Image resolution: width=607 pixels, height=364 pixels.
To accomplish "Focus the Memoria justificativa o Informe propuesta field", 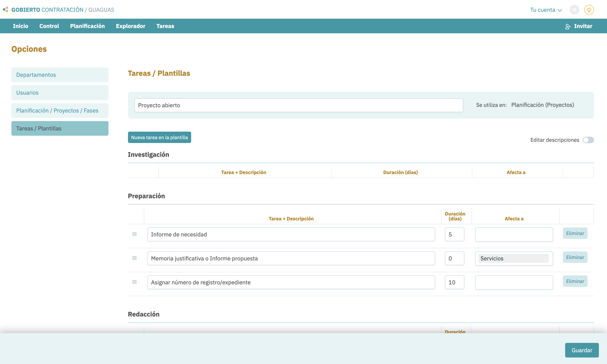I will (291, 258).
